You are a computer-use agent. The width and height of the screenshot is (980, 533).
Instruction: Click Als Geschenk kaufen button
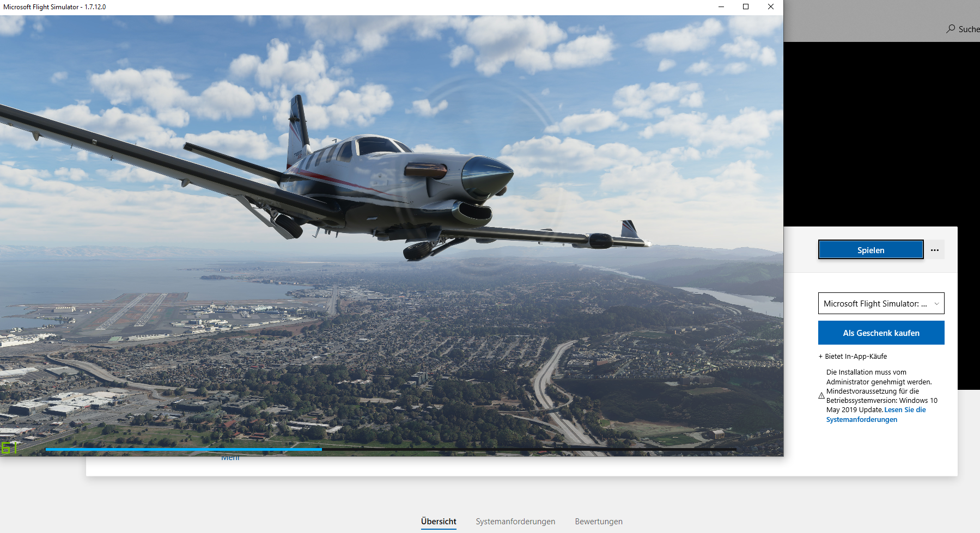[881, 333]
